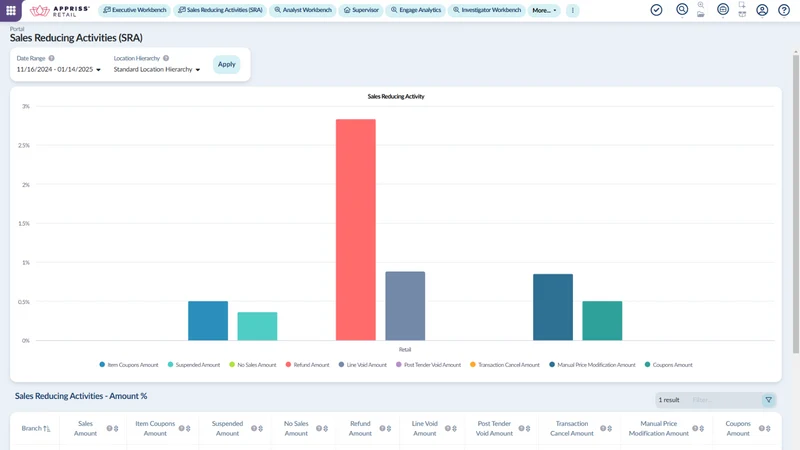The image size is (800, 450).
Task: Switch to Executive Workbench tab
Action: [135, 10]
